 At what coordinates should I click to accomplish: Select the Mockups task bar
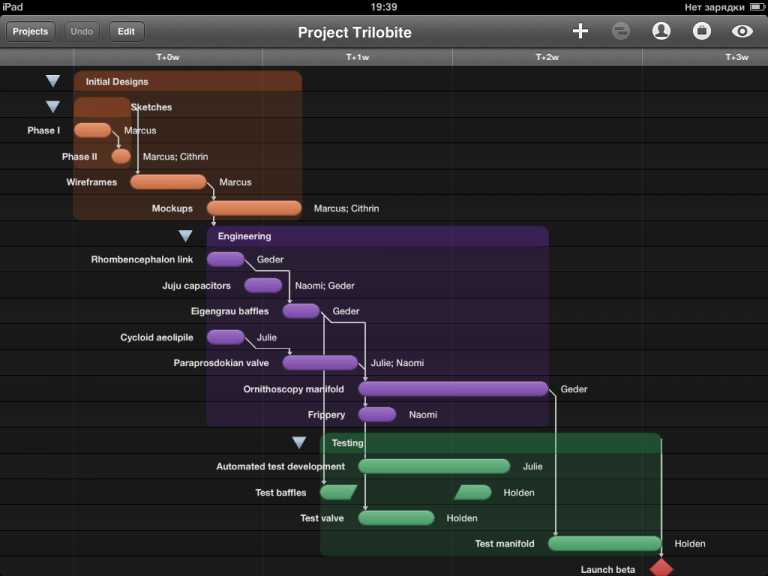(x=254, y=208)
